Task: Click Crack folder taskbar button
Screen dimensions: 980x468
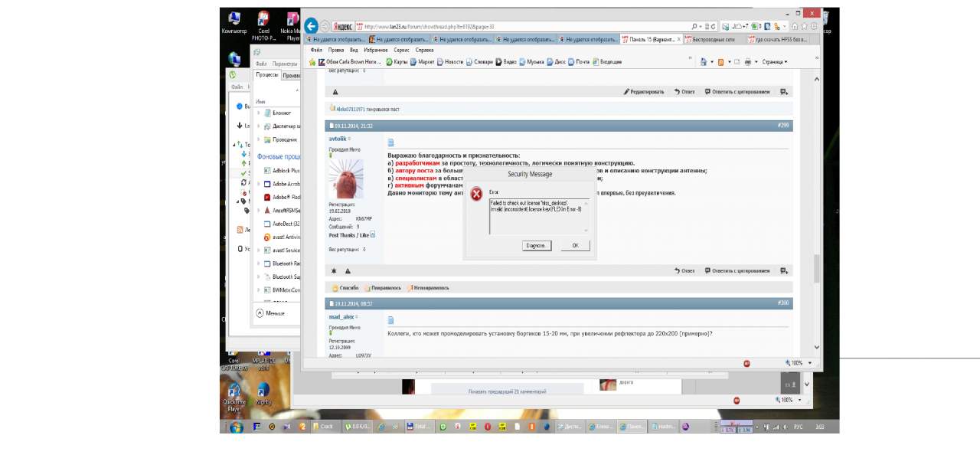Action: [325, 427]
